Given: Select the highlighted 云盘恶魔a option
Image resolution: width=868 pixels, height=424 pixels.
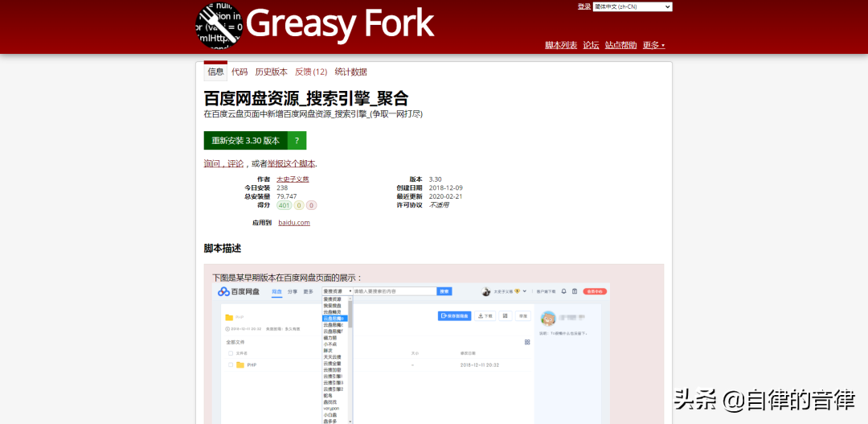Looking at the screenshot, I should [335, 319].
